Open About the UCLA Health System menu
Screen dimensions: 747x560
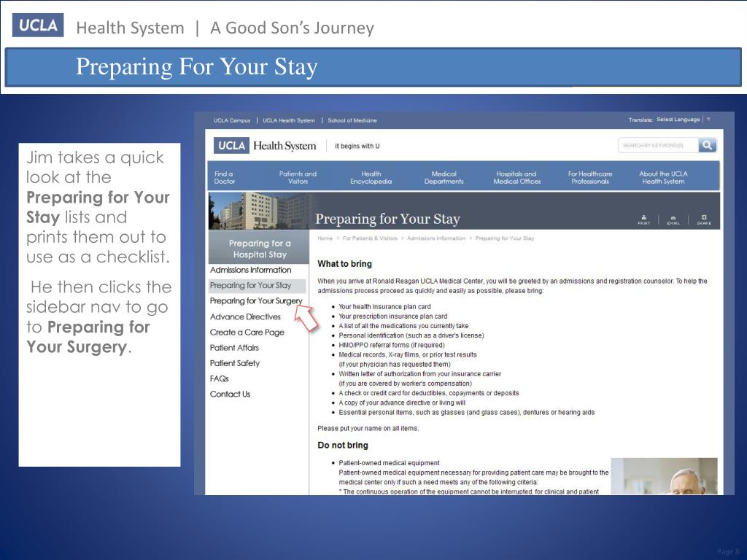663,178
